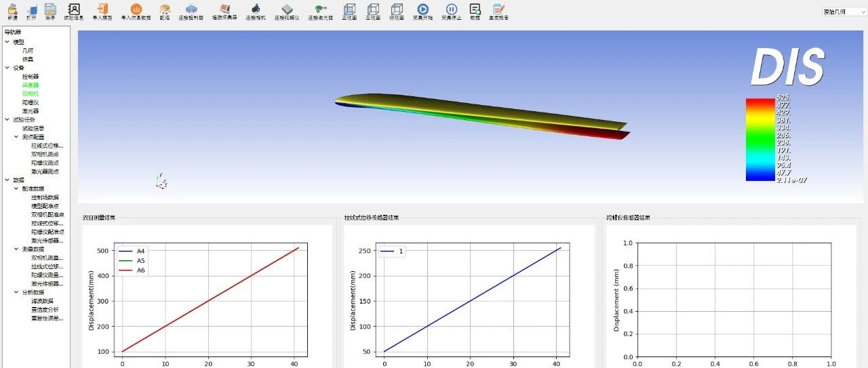The height and width of the screenshot is (368, 868).
Task: Select 控制器 in the navigator tree
Action: coord(31,77)
